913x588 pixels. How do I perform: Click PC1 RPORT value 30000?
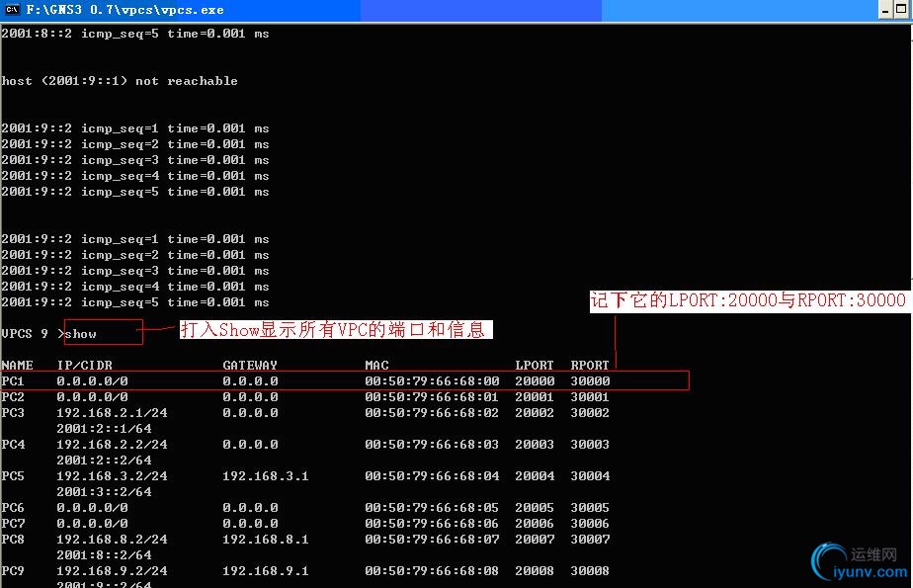pyautogui.click(x=590, y=380)
